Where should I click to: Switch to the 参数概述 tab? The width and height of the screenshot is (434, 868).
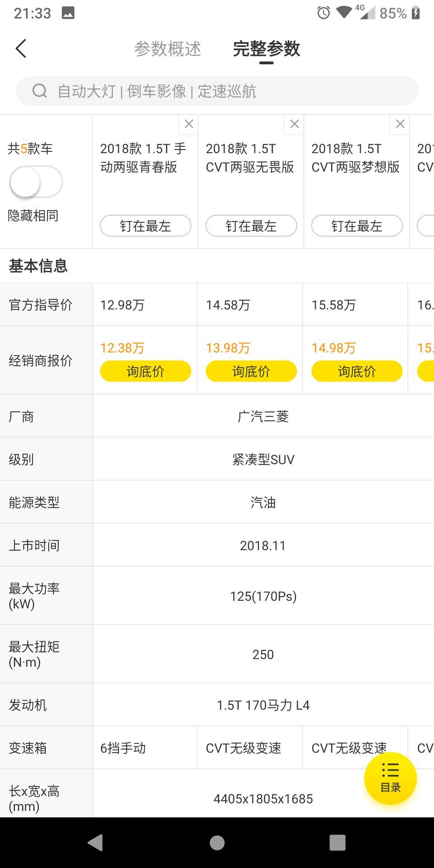point(167,49)
